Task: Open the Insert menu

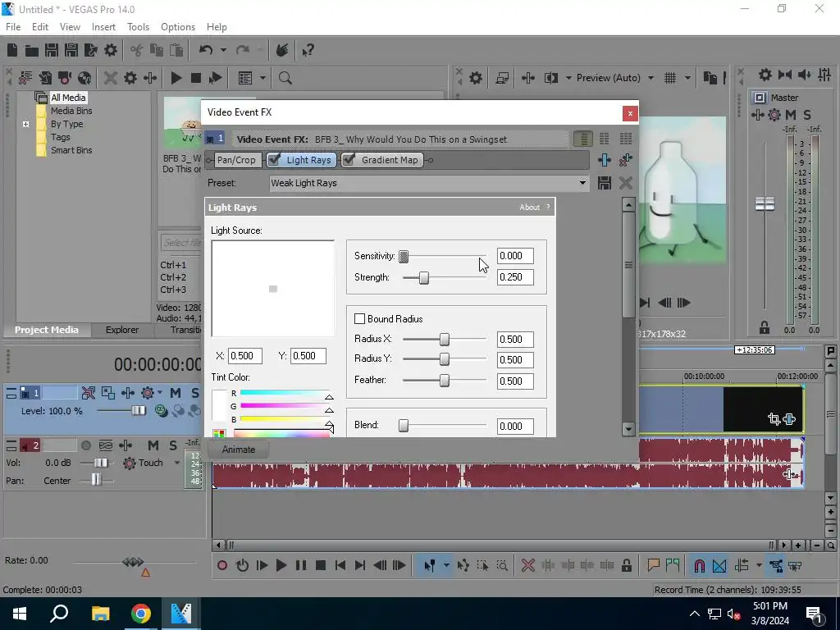Action: click(103, 27)
